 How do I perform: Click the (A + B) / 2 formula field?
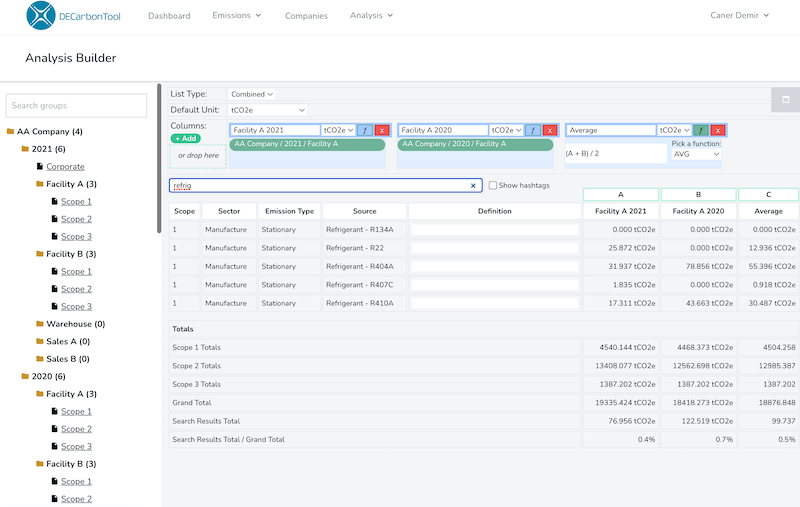(615, 154)
